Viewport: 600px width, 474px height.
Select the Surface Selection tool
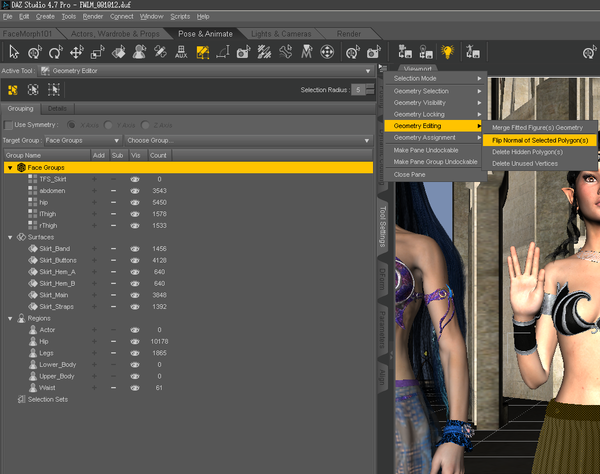118,52
